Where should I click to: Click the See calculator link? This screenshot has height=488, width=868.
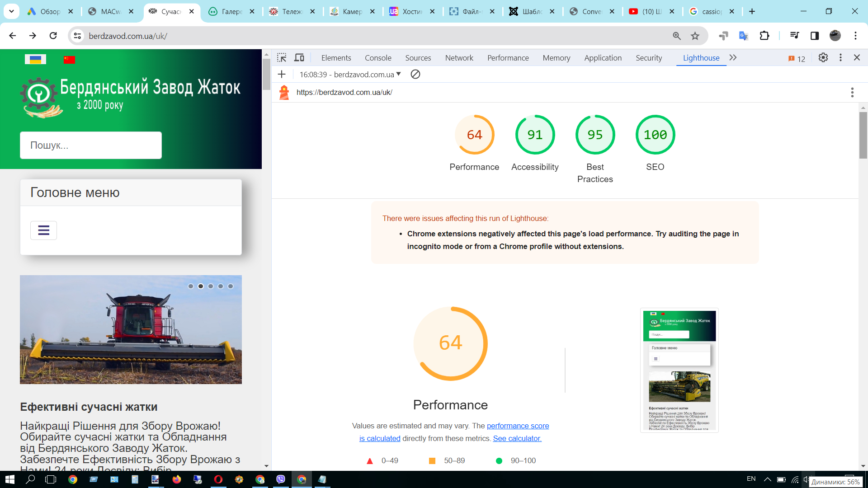click(x=517, y=438)
